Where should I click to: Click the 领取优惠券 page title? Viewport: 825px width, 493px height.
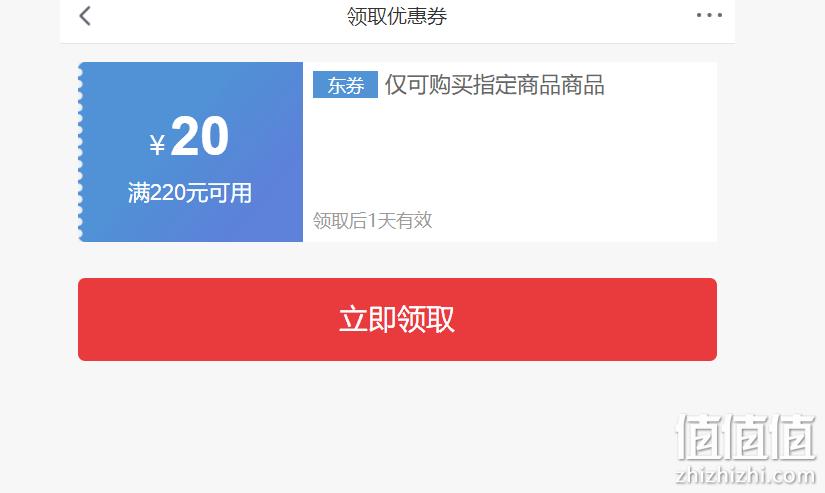(397, 16)
